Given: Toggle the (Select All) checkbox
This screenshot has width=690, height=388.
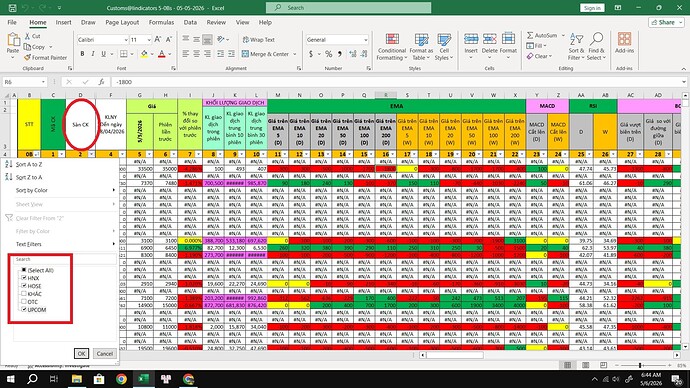Looking at the screenshot, I should click(24, 270).
